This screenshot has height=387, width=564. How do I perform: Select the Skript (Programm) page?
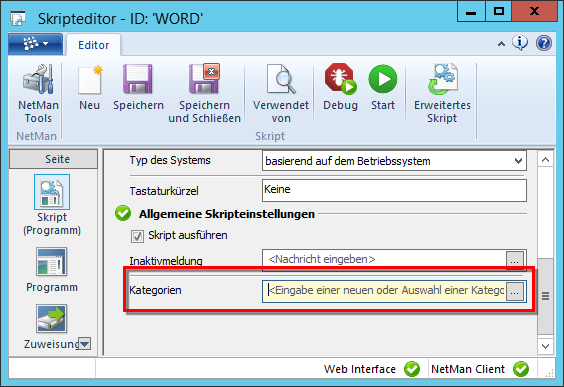[52, 205]
